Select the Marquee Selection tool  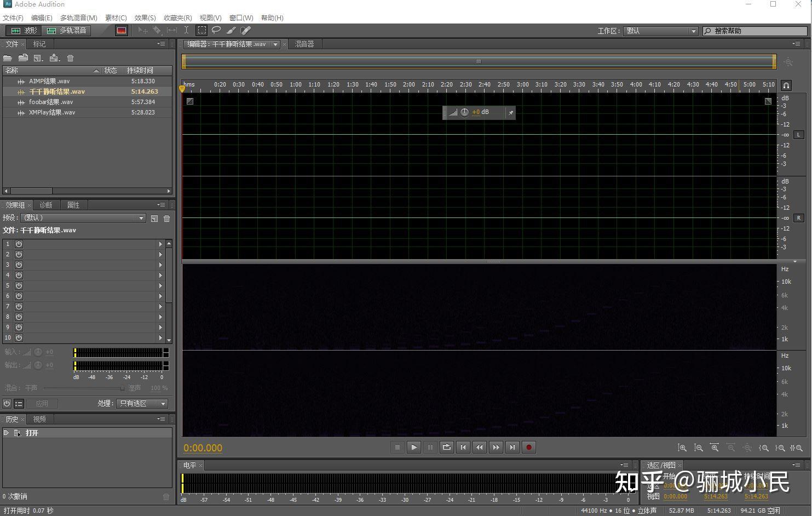(202, 31)
